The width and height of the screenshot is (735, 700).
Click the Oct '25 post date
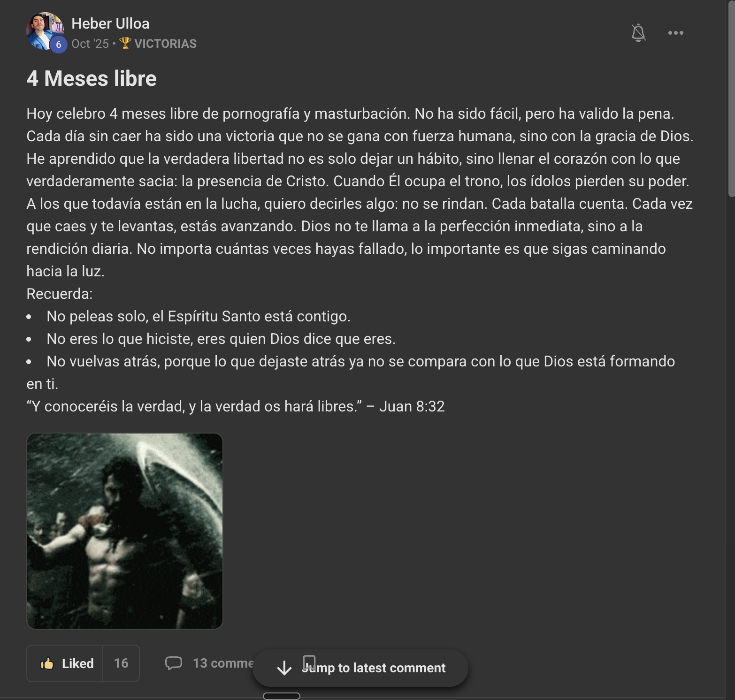(x=90, y=44)
